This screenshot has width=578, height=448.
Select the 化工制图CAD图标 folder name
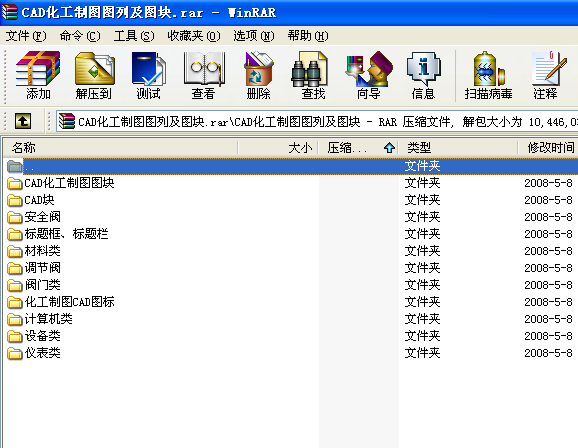(x=69, y=302)
